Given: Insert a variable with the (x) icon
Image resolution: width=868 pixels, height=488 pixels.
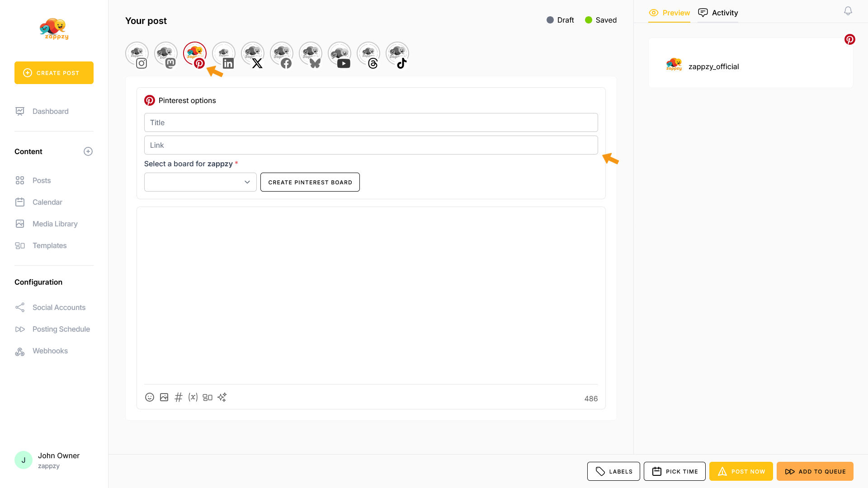Looking at the screenshot, I should click(193, 397).
